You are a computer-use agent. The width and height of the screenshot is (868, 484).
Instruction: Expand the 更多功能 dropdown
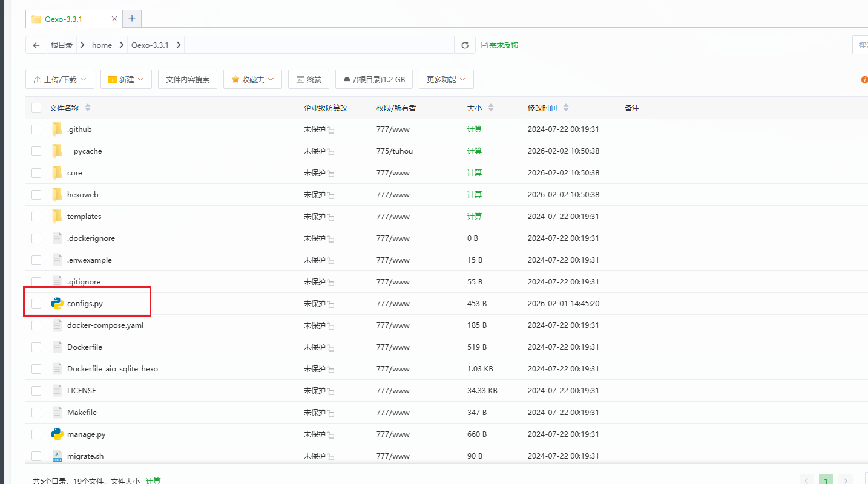[x=446, y=79]
